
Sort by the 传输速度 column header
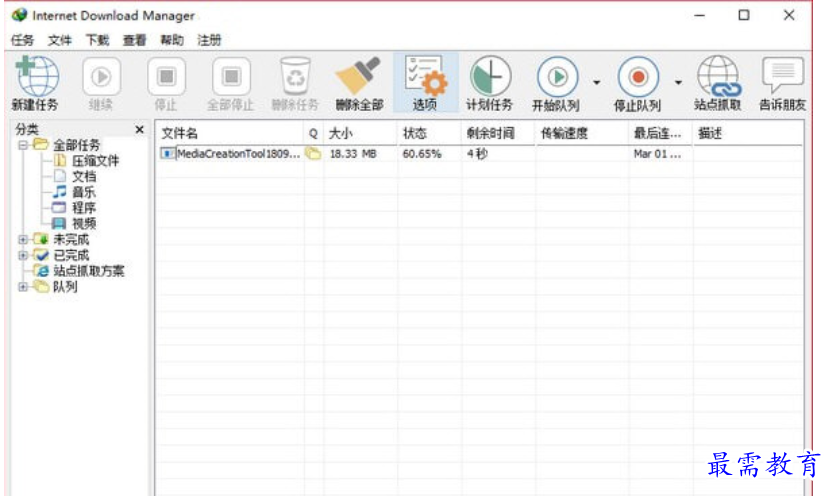tap(582, 133)
